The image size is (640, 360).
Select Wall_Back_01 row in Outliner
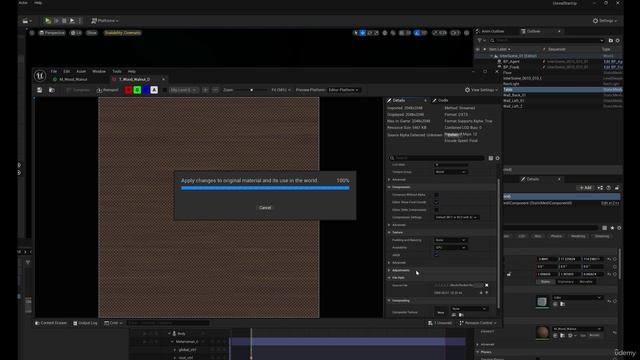pyautogui.click(x=549, y=95)
